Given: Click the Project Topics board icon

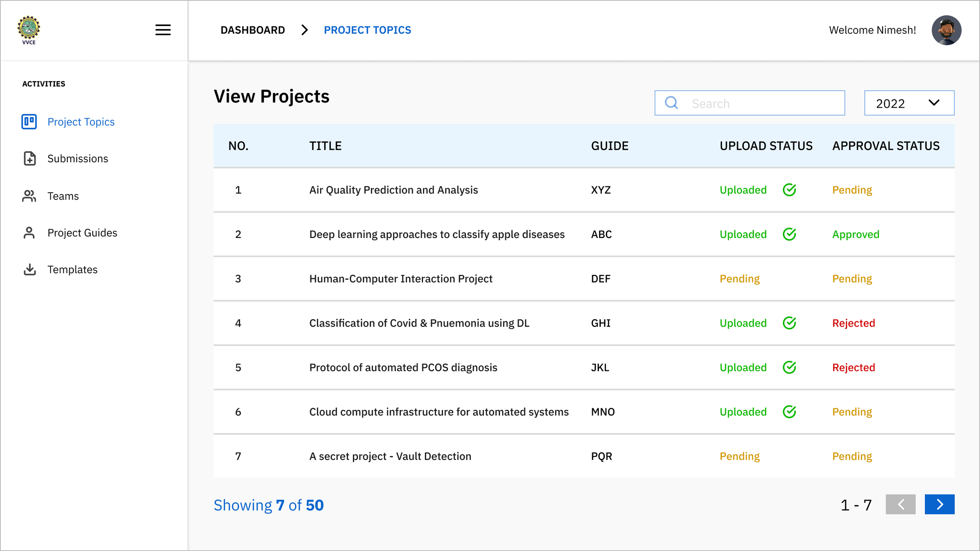Looking at the screenshot, I should (29, 122).
